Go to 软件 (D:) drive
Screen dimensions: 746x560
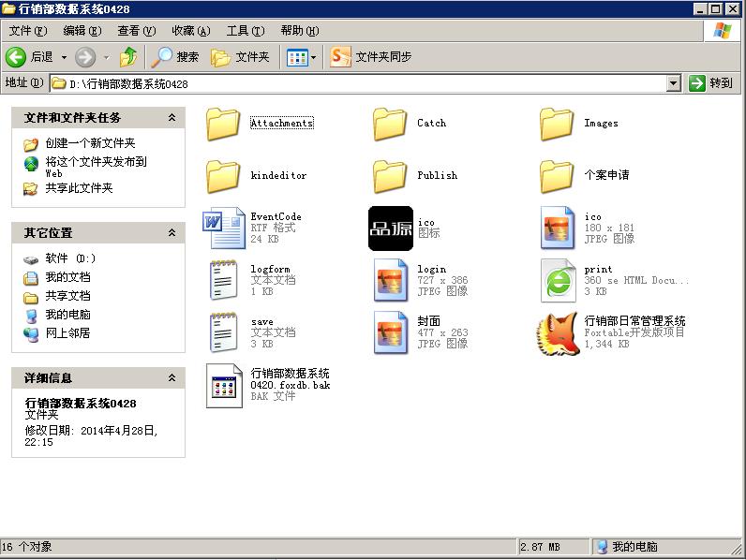pos(70,258)
